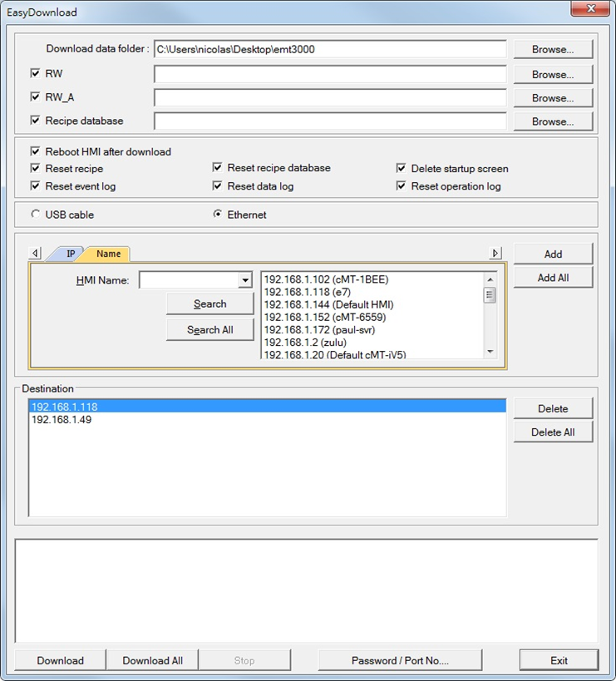
Task: Disable Reboot HMI after download
Action: click(35, 151)
